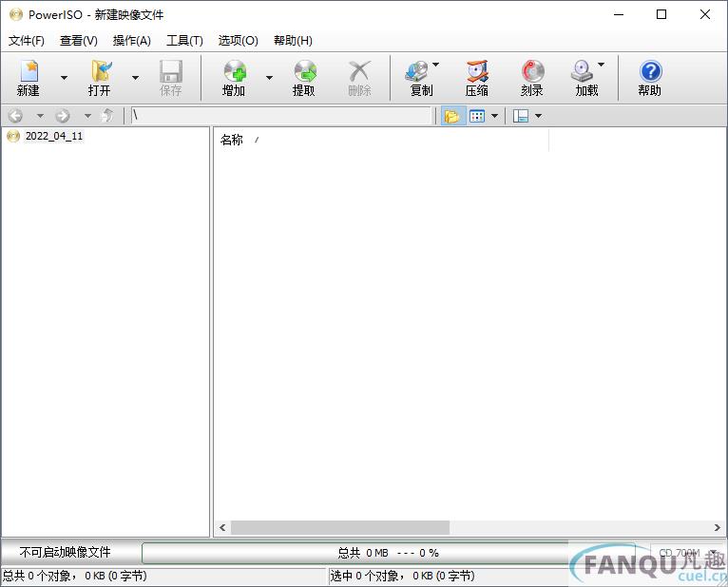Click the 新建 (New) toolbar icon
The image size is (728, 587).
[29, 78]
